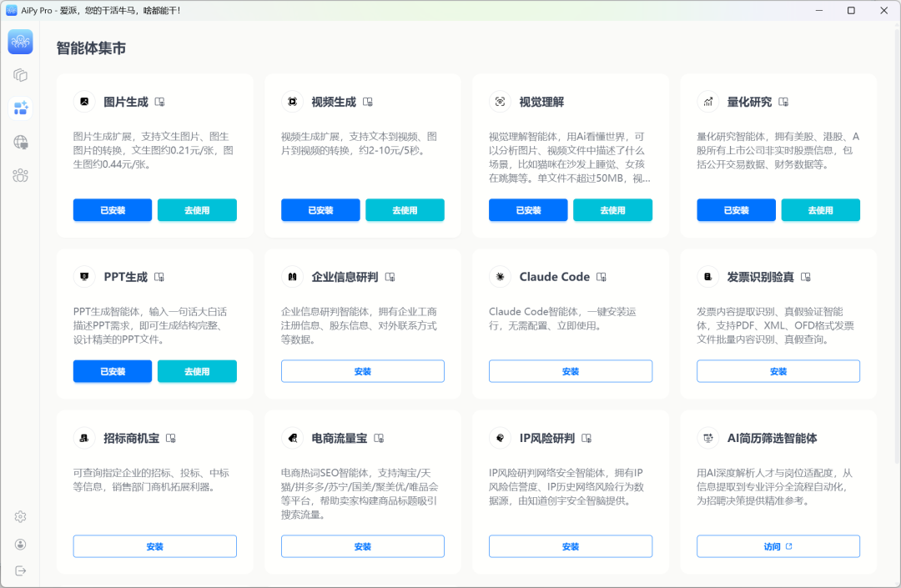Click the 招标商机宝 card icon
This screenshot has width=901, height=588.
click(84, 438)
